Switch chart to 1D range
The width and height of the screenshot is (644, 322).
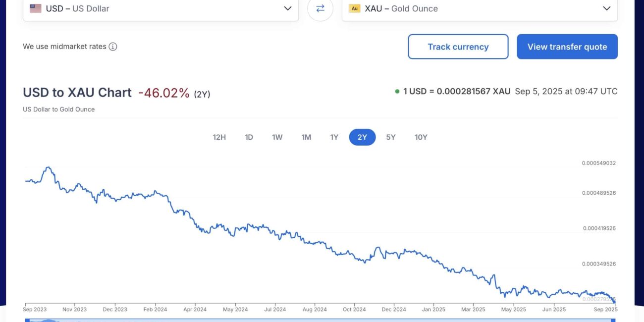249,137
